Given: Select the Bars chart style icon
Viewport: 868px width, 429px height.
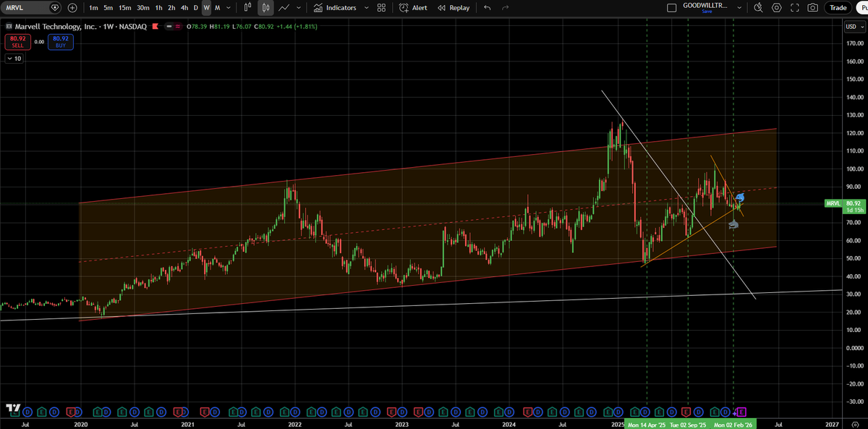Looking at the screenshot, I should [248, 8].
